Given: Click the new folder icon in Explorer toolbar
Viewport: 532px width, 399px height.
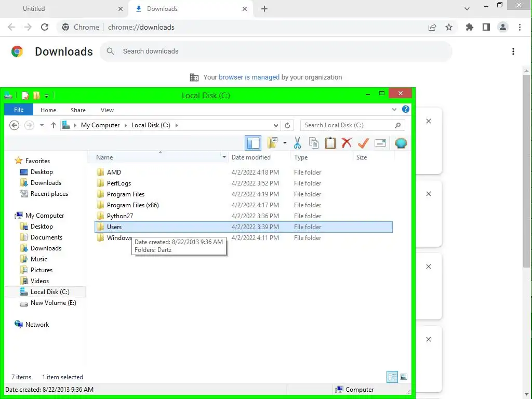Looking at the screenshot, I should click(272, 143).
